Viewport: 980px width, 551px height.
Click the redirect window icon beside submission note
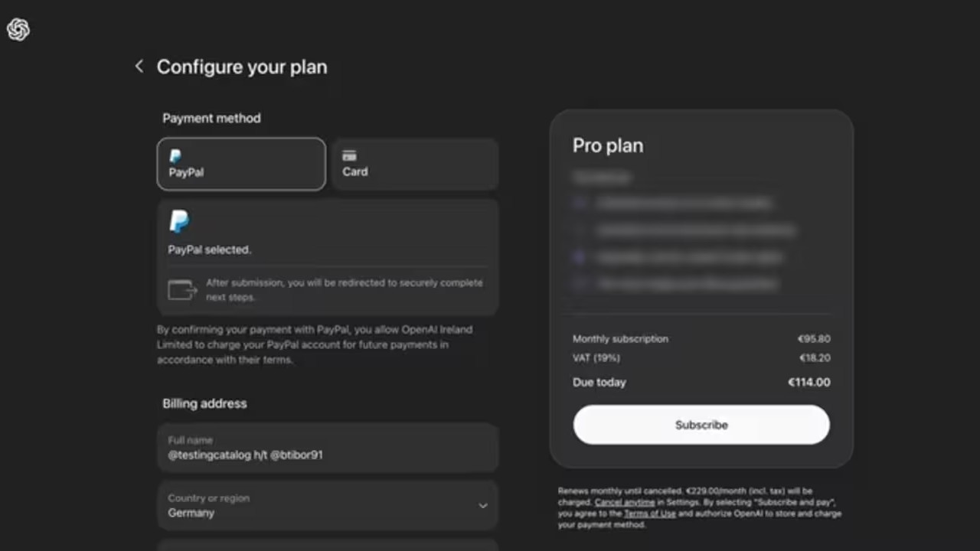pyautogui.click(x=182, y=290)
